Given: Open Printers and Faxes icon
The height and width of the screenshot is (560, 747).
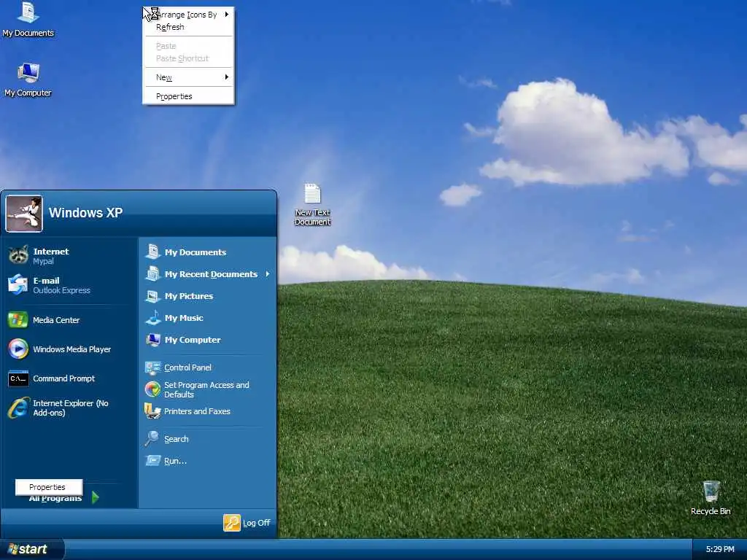Looking at the screenshot, I should [153, 411].
